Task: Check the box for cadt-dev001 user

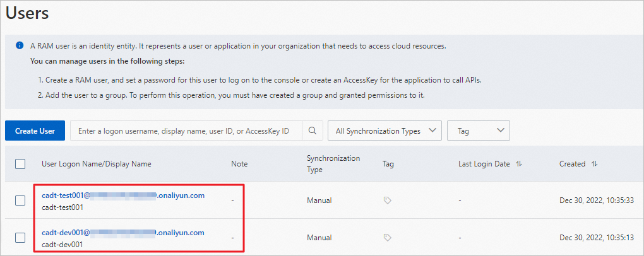Action: pyautogui.click(x=20, y=238)
